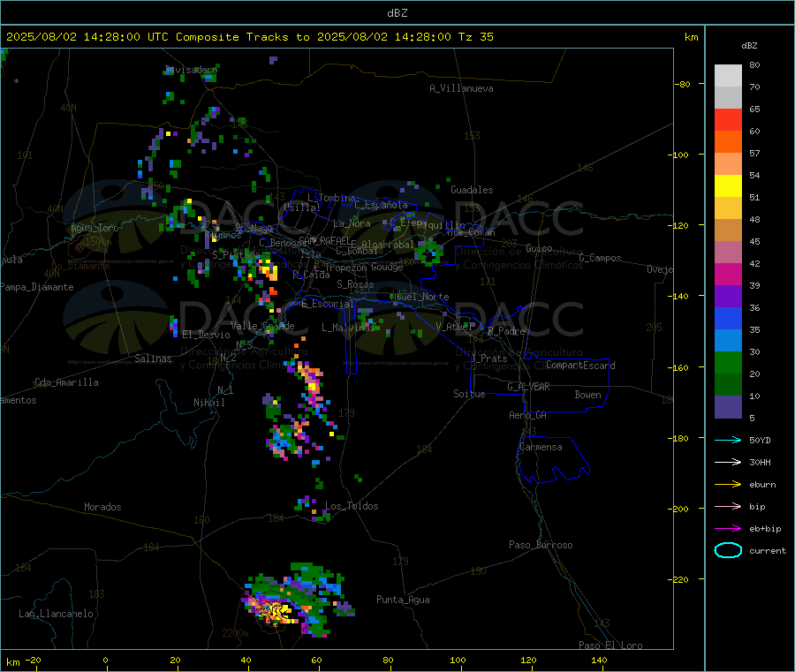Pick the light gray 70-80 dBZ swatch

pyautogui.click(x=728, y=76)
